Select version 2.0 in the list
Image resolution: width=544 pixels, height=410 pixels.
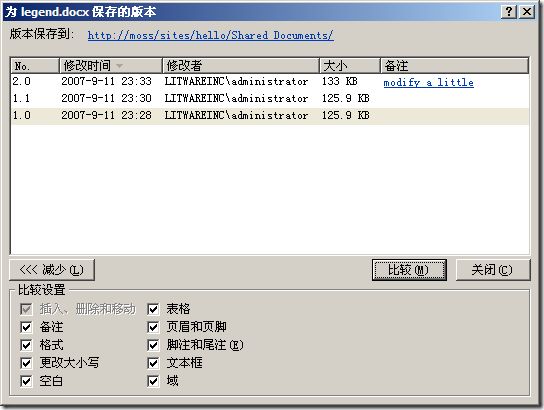coord(270,82)
